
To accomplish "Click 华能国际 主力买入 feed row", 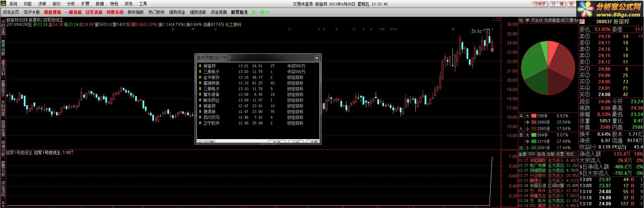I will (548, 160).
